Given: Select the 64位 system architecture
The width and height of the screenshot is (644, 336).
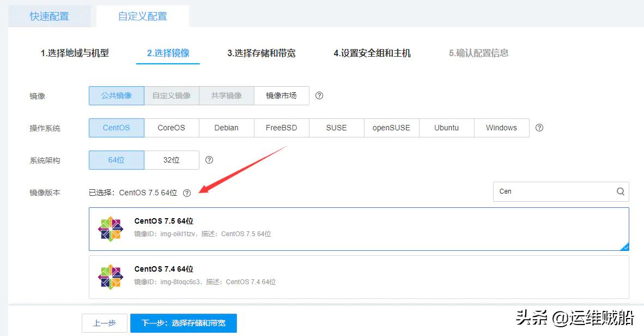Looking at the screenshot, I should [x=116, y=160].
